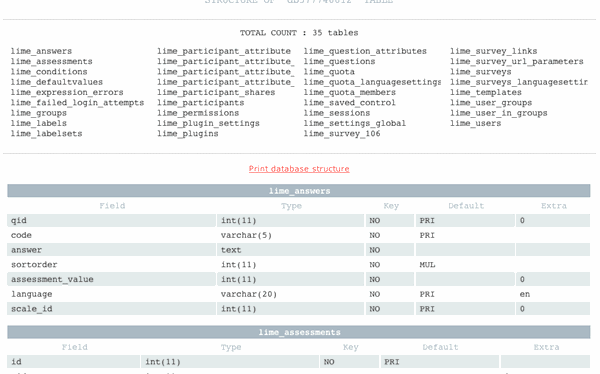Click the lime_assessments section header bar
Image resolution: width=600 pixels, height=374 pixels.
[x=299, y=332]
